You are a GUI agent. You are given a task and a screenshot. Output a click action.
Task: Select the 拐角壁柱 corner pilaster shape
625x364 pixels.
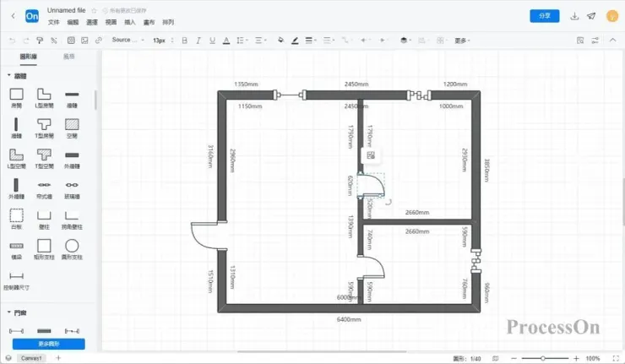click(x=72, y=220)
